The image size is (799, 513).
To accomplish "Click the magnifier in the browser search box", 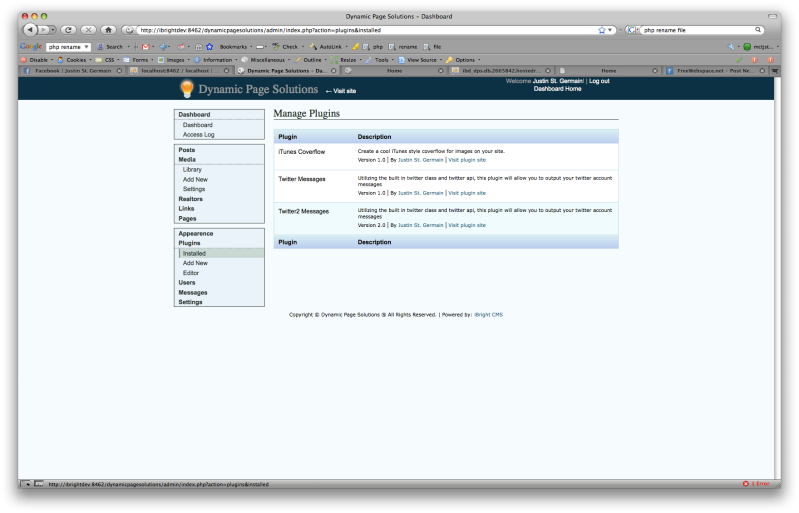I will [758, 30].
